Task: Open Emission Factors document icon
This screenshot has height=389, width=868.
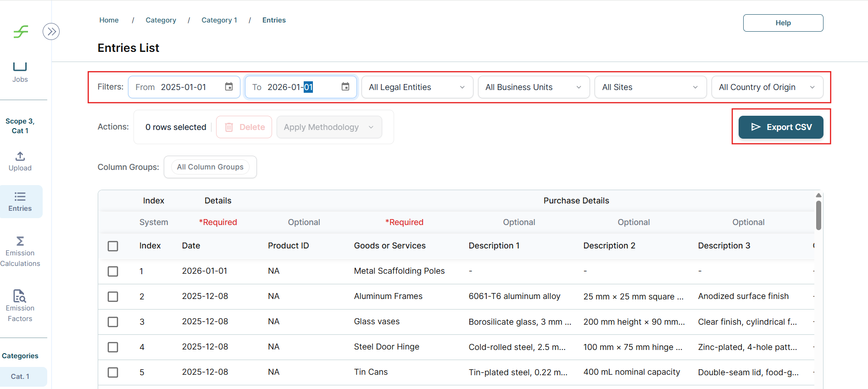Action: tap(20, 296)
